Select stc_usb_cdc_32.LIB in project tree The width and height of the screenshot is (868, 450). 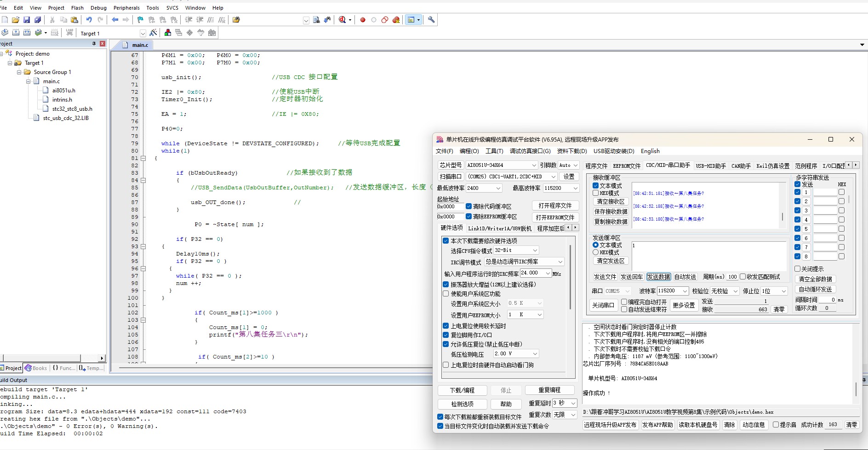tap(66, 118)
